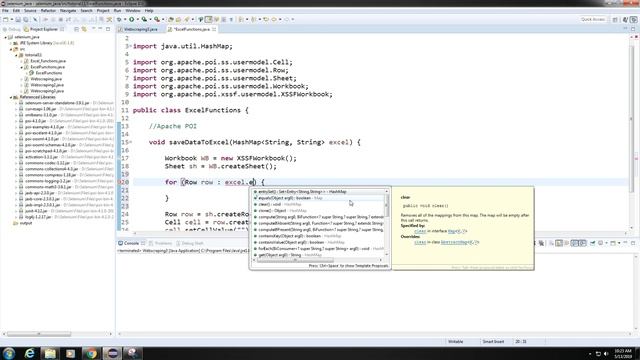The width and height of the screenshot is (640, 360).
Task: Click the clear link in interface Map
Action: (420, 231)
